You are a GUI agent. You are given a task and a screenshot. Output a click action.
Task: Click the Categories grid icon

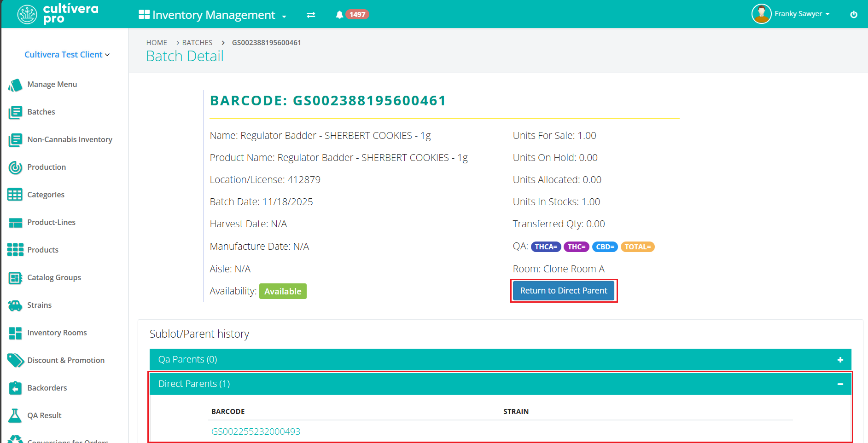[15, 195]
